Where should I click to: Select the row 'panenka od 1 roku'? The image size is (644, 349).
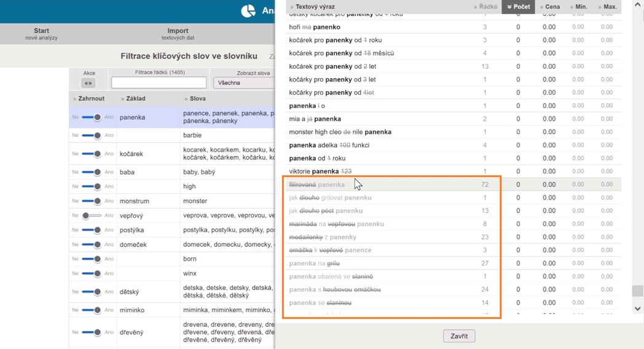tap(454, 158)
